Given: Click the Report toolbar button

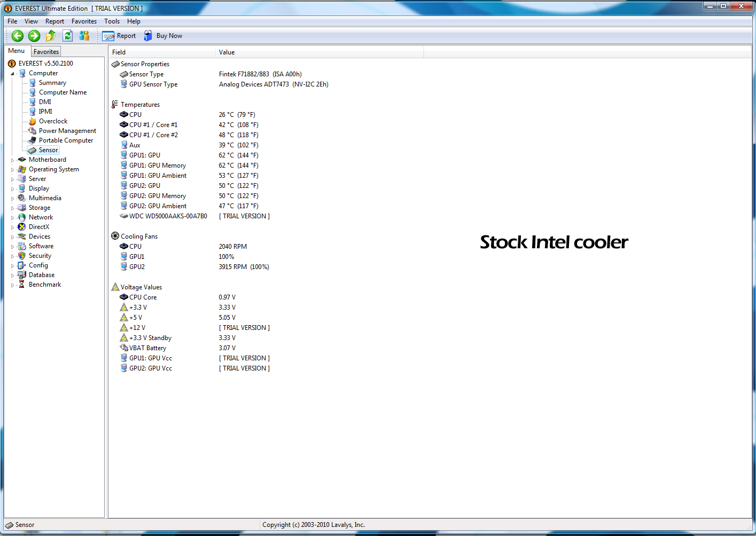Looking at the screenshot, I should 119,36.
